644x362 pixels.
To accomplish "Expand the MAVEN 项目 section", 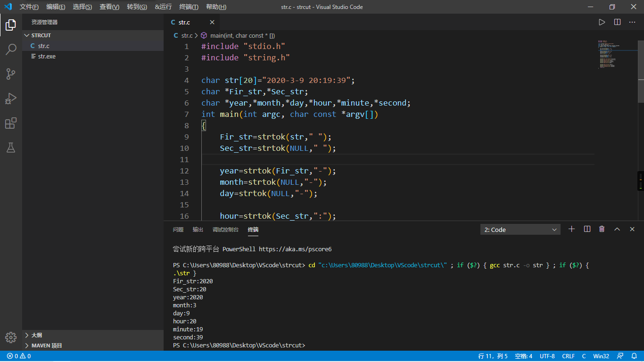I will [x=93, y=346].
